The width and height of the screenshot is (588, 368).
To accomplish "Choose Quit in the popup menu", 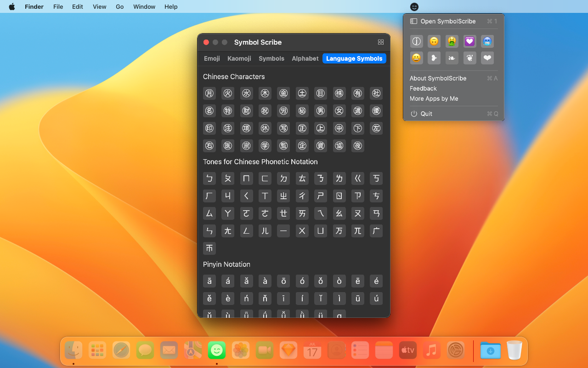I will [x=454, y=114].
